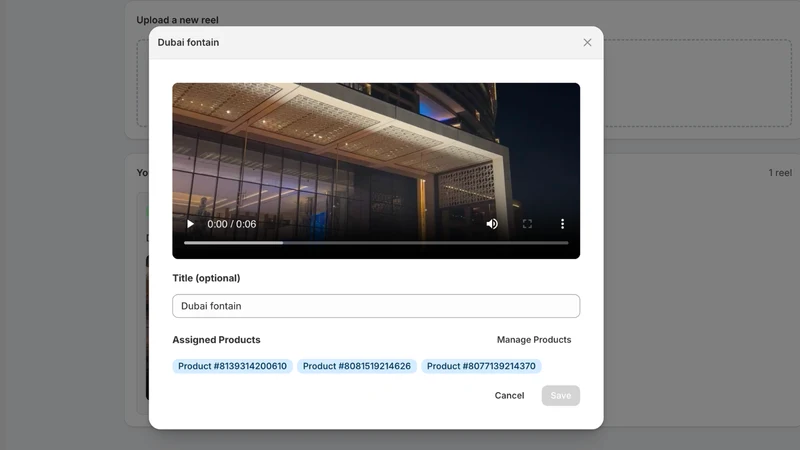Select Product #8077139214370 tag
The image size is (800, 450).
[481, 366]
